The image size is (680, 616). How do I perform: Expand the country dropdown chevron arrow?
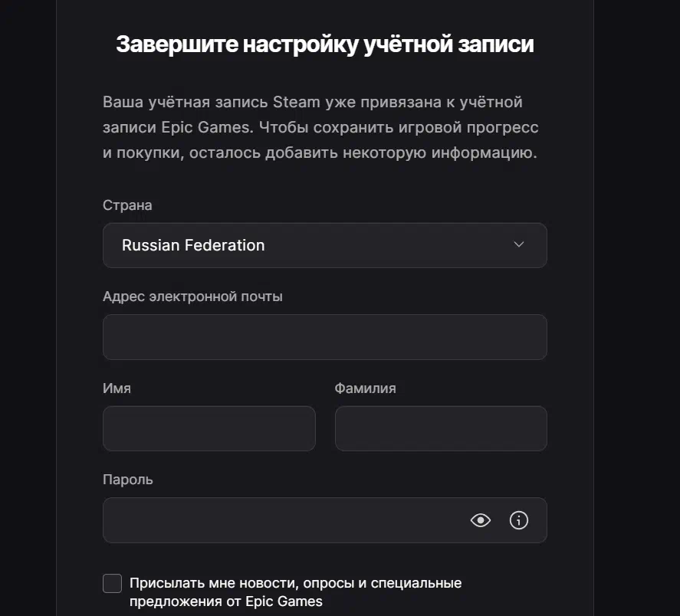point(519,244)
